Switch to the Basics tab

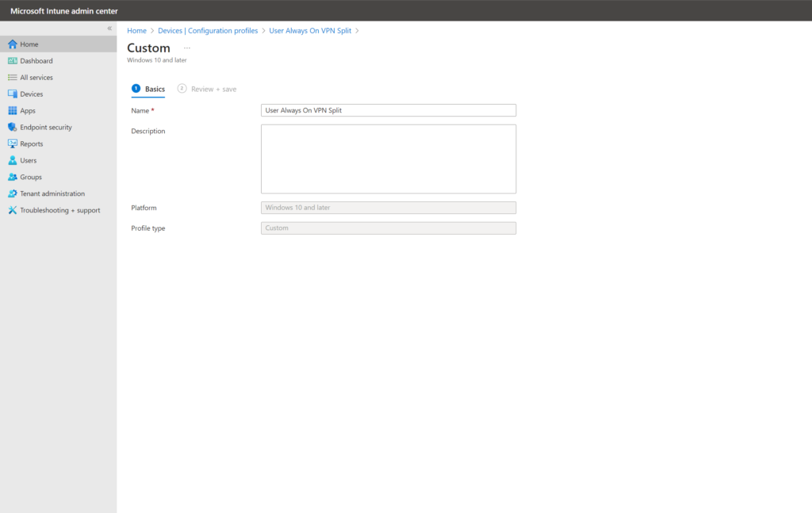coord(148,89)
